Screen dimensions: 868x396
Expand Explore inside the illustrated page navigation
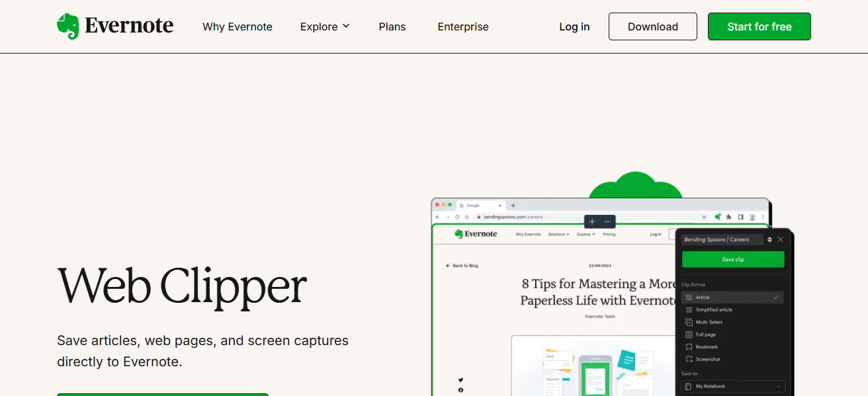click(586, 234)
